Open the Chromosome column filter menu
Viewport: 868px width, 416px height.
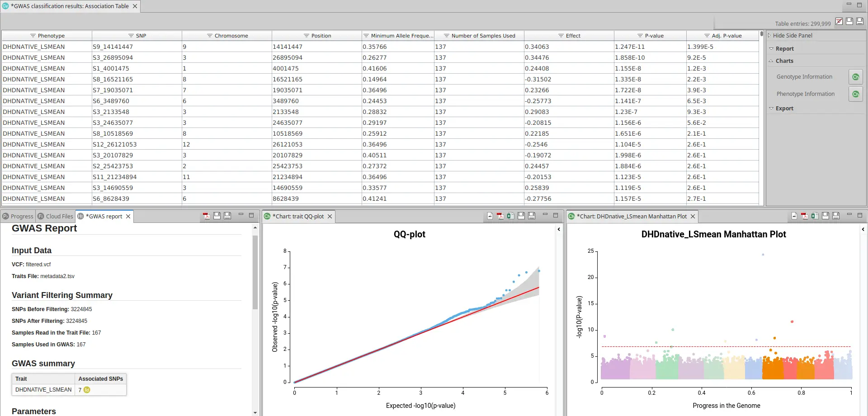click(209, 36)
